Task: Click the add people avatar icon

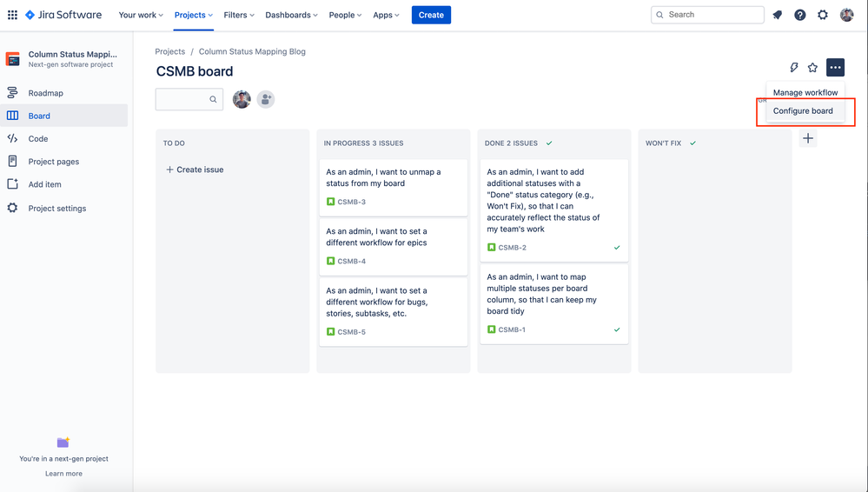Action: coord(266,99)
